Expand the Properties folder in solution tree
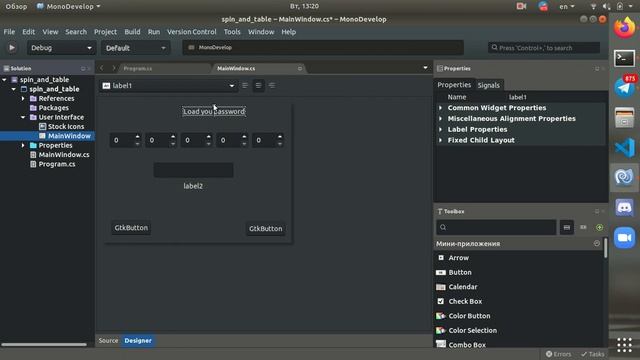Viewport: 640px width, 360px height. click(x=23, y=145)
